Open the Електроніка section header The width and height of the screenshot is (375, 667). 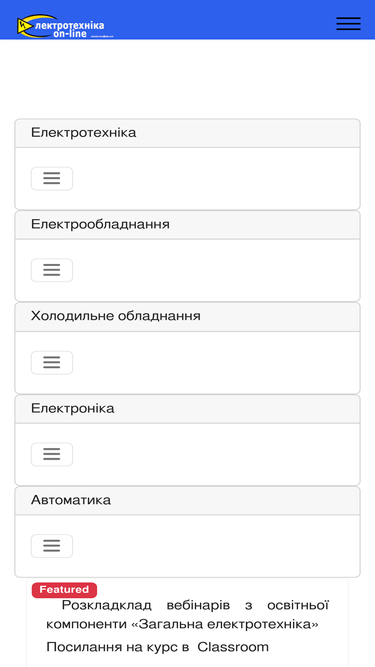click(x=188, y=409)
